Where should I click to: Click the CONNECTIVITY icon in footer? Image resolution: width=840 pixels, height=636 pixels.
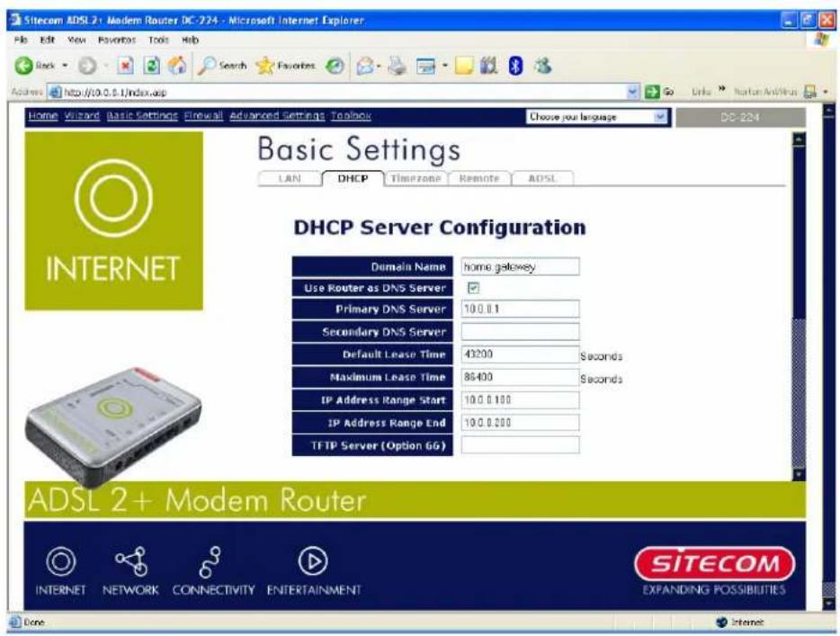point(210,562)
